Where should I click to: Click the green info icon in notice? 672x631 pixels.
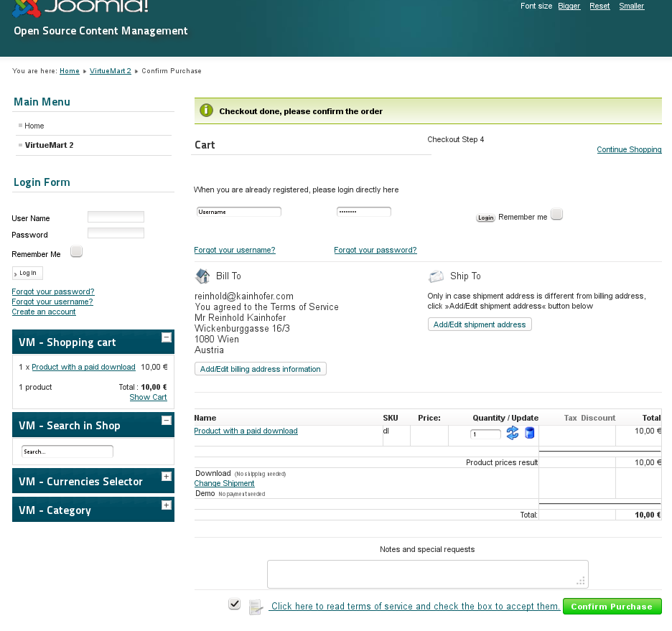click(x=206, y=111)
